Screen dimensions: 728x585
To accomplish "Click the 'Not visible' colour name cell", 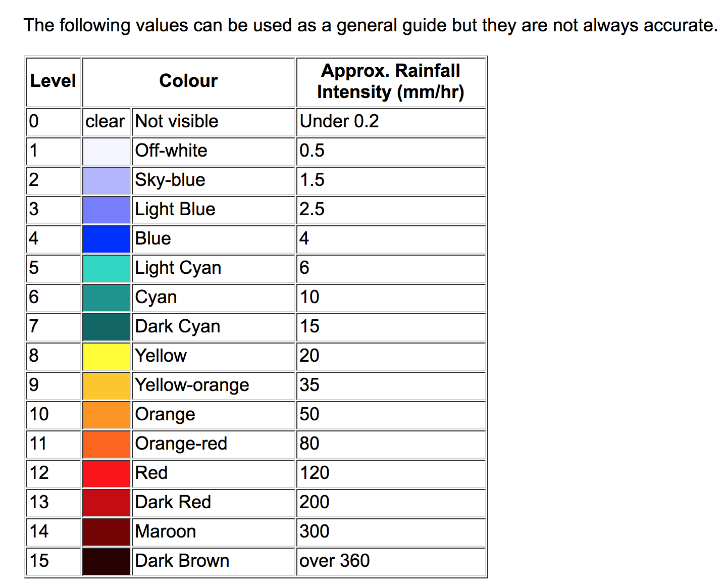I will point(214,122).
